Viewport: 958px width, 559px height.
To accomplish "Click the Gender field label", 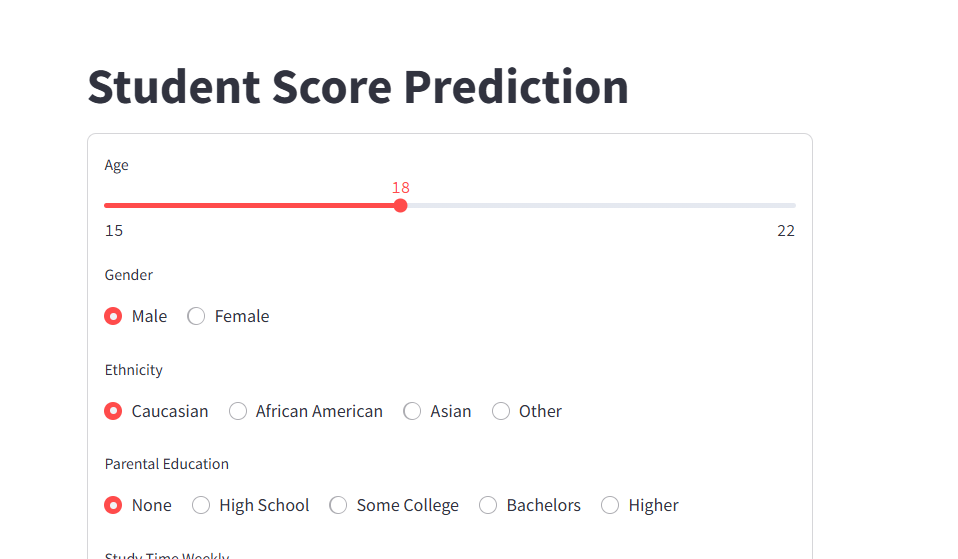I will point(129,275).
